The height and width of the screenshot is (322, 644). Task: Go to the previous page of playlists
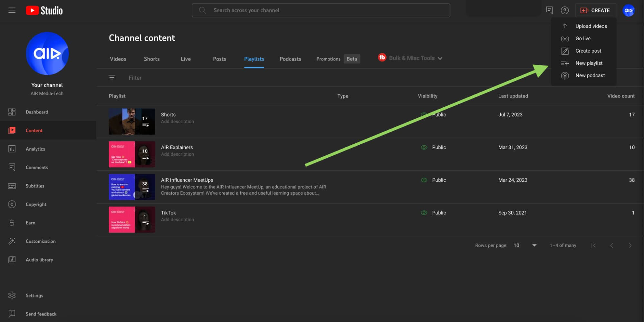[x=611, y=245]
